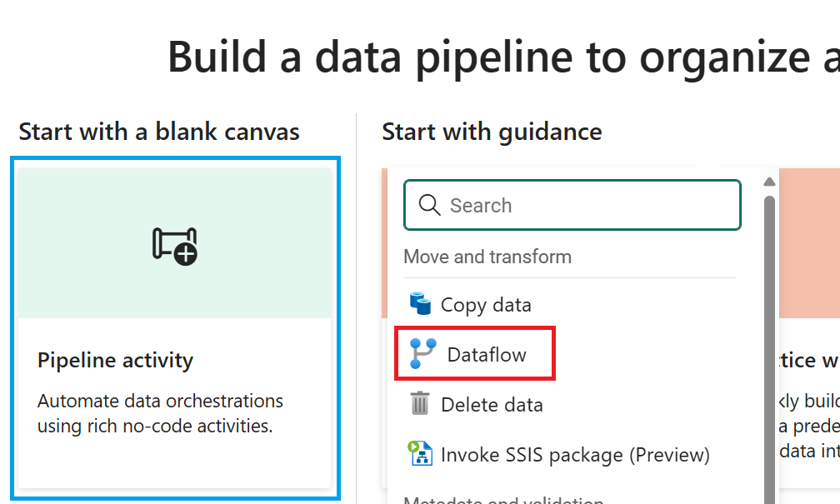The height and width of the screenshot is (504, 840).
Task: Choose the Delete data activity
Action: point(490,404)
